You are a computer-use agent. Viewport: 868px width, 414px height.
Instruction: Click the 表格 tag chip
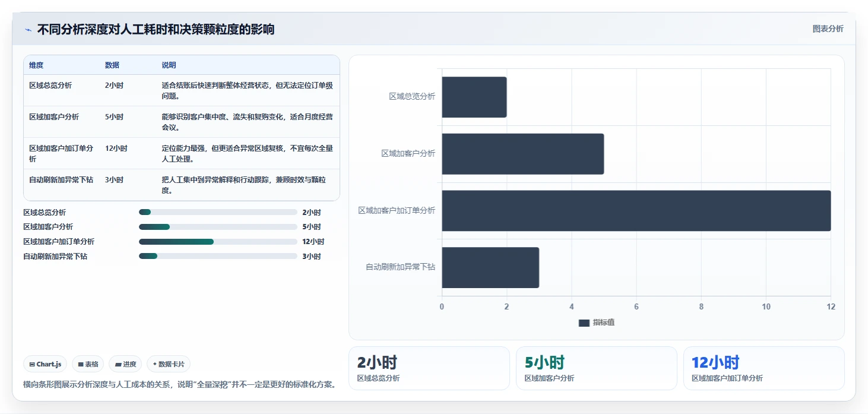[88, 364]
